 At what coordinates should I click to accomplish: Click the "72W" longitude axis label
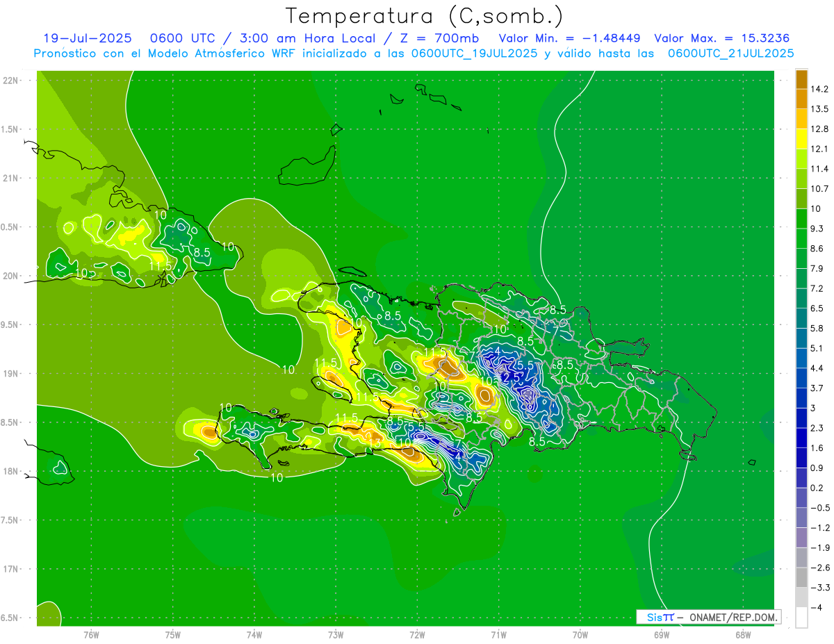pos(417,634)
